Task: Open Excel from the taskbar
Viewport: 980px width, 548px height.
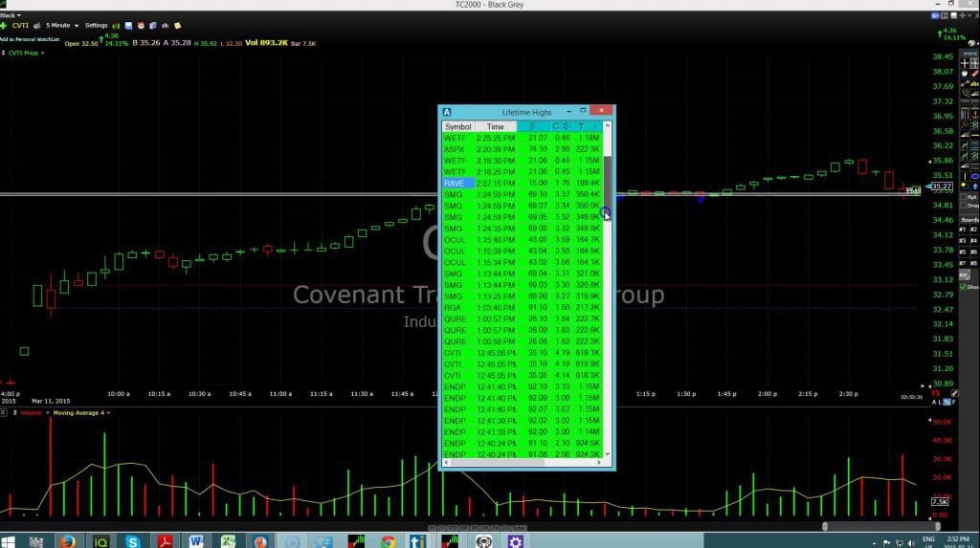Action: (x=228, y=541)
